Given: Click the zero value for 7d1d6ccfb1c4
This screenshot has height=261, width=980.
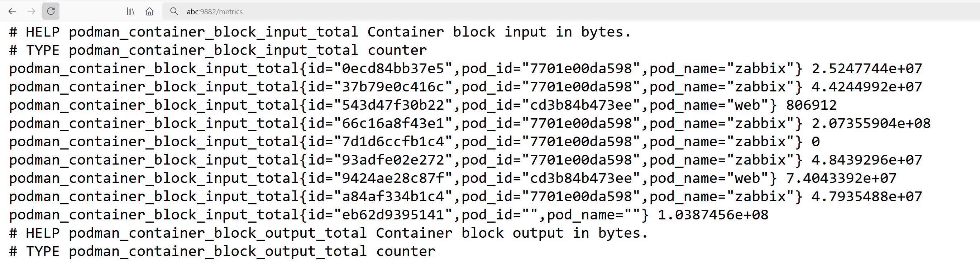Looking at the screenshot, I should pos(816,142).
